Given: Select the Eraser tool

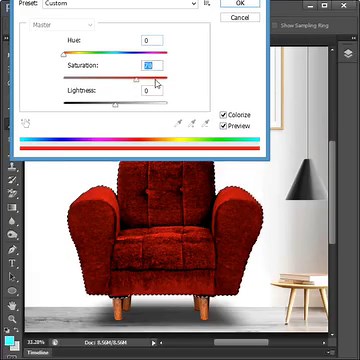Looking at the screenshot, I should 12,194.
